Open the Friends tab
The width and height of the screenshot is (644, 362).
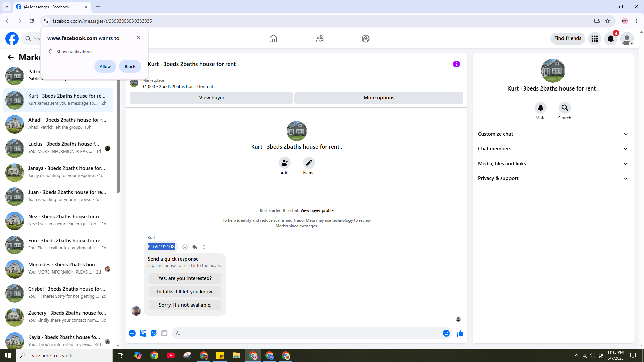pyautogui.click(x=319, y=39)
